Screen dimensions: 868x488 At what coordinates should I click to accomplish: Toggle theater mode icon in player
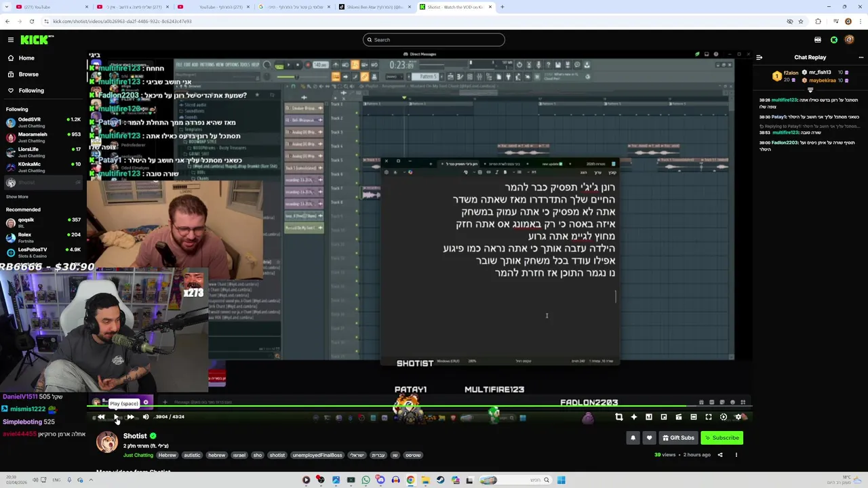(x=693, y=417)
